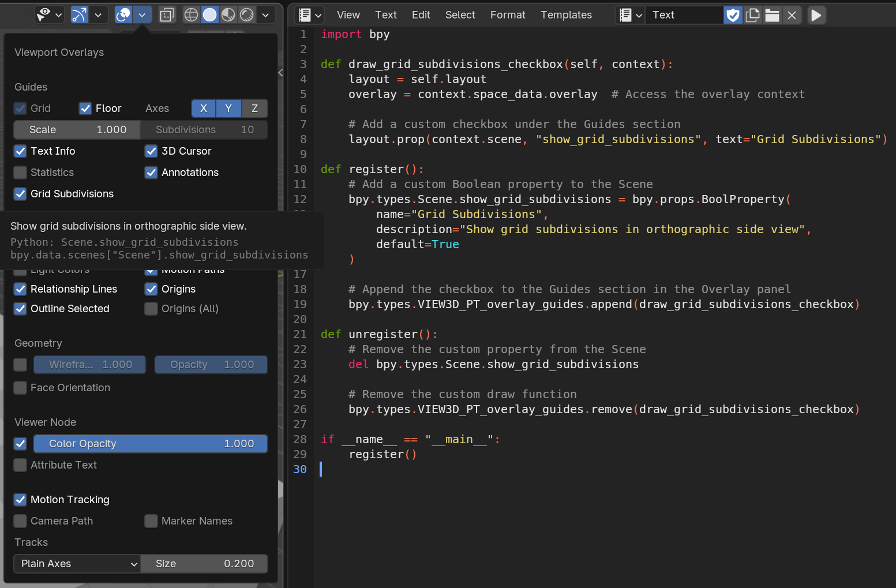This screenshot has width=896, height=588.
Task: Unlink the current text datablock
Action: coord(792,15)
